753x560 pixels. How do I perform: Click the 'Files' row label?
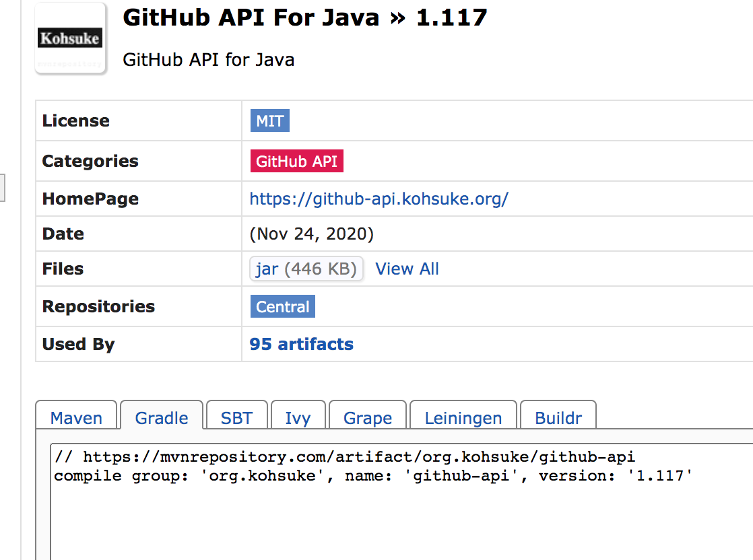[x=63, y=269]
